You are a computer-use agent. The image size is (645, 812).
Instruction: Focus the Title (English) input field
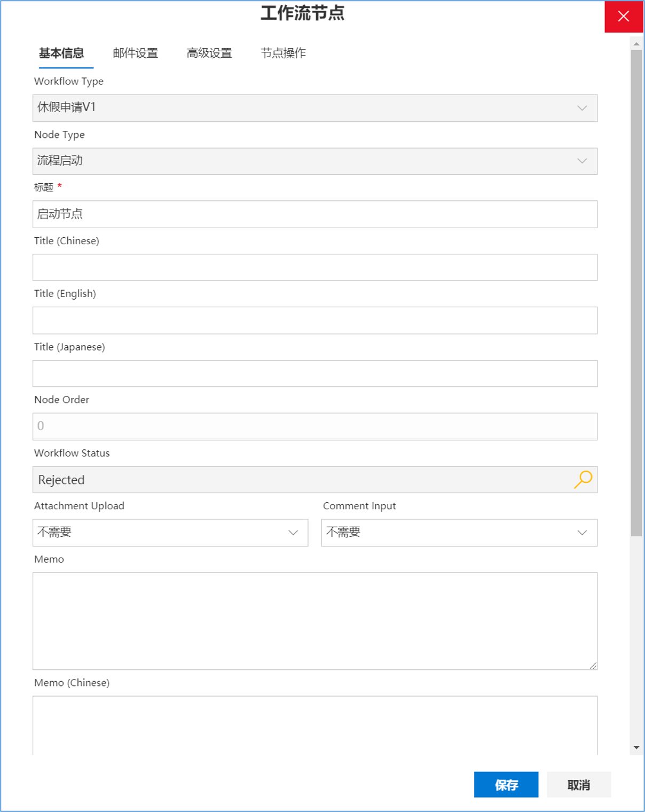[315, 321]
